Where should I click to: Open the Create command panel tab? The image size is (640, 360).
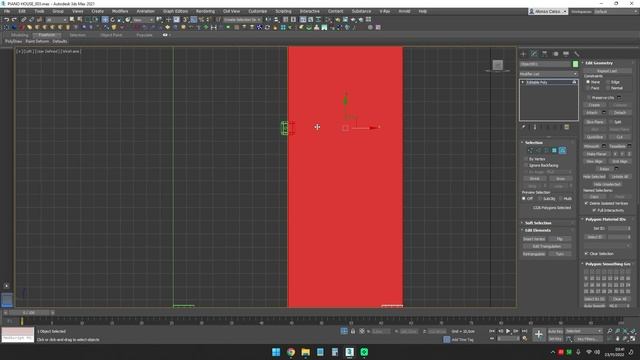(523, 54)
